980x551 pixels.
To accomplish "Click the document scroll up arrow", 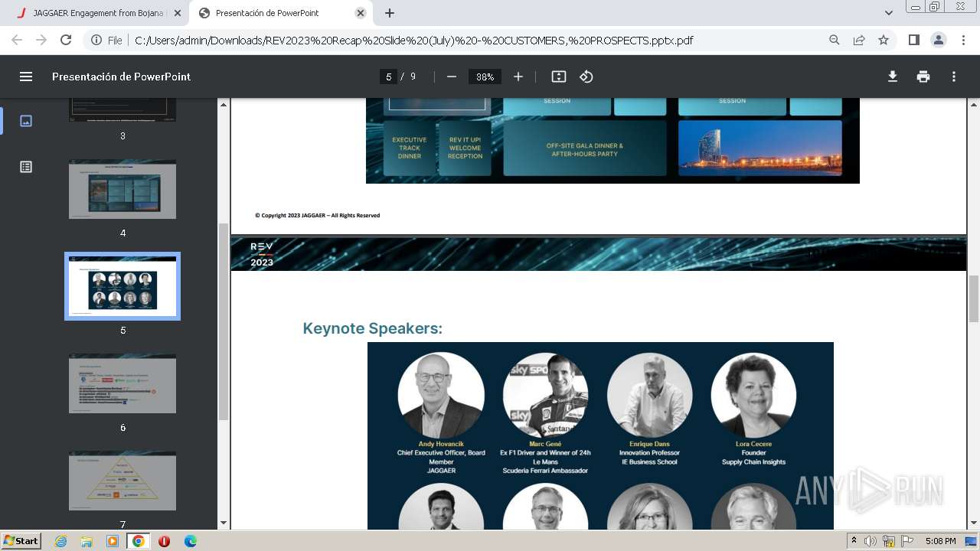I will pyautogui.click(x=974, y=104).
